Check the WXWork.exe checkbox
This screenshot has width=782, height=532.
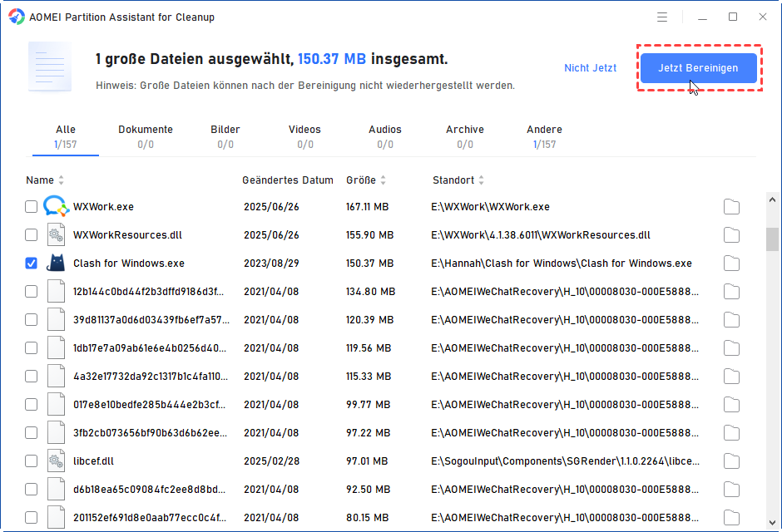(x=31, y=206)
